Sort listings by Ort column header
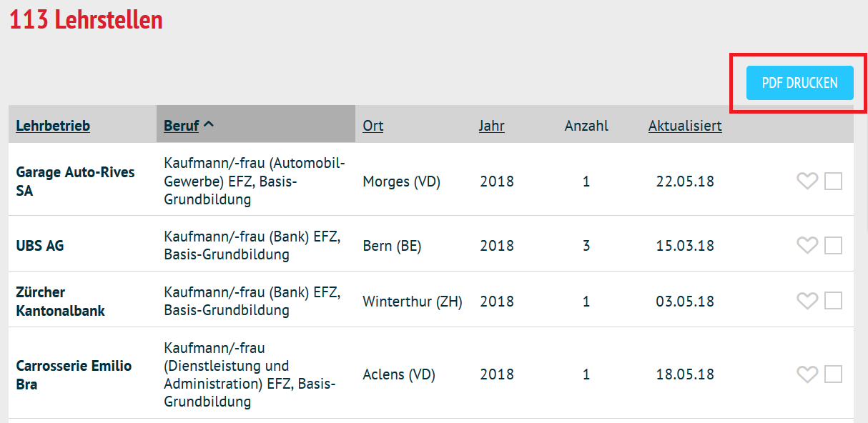Viewport: 868px width, 423px height. coord(373,126)
